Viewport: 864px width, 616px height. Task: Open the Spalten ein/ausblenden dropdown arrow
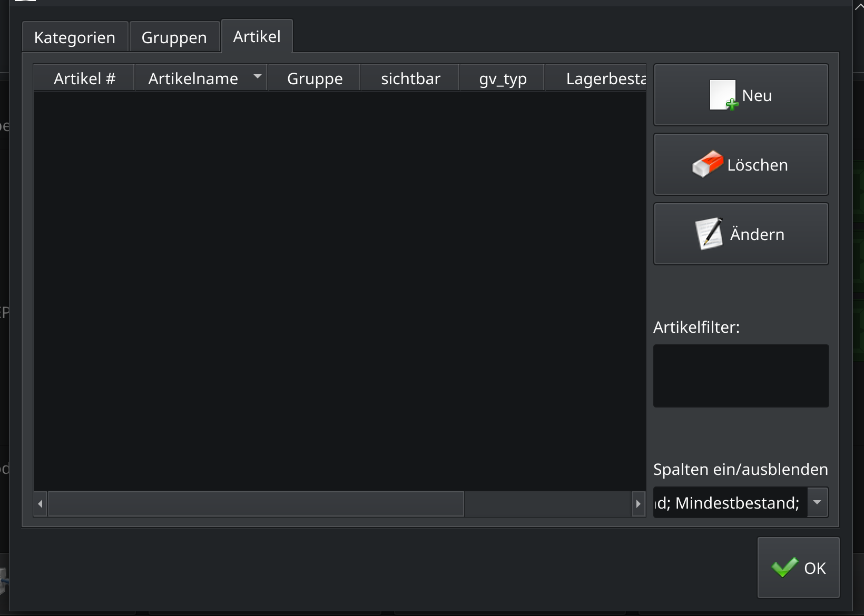point(817,502)
